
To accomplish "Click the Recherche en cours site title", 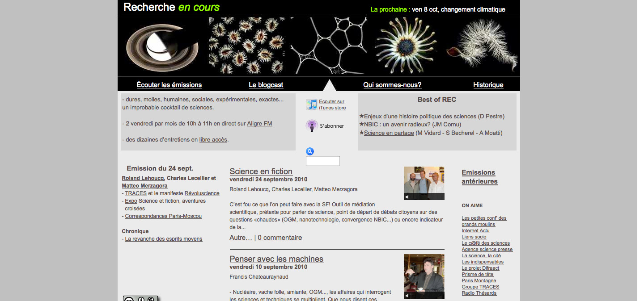I will click(171, 7).
